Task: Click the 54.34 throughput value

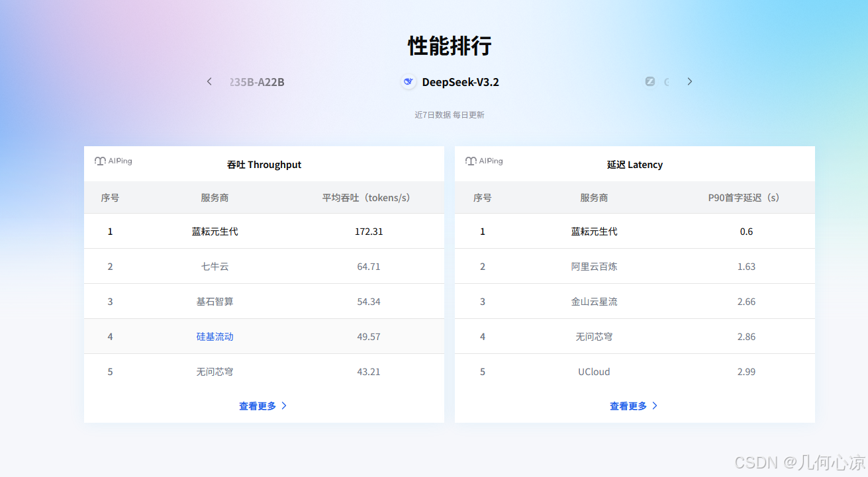Action: (369, 302)
